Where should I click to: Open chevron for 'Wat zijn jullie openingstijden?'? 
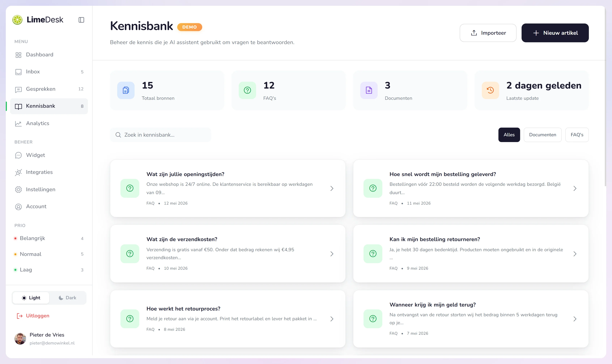tap(332, 188)
